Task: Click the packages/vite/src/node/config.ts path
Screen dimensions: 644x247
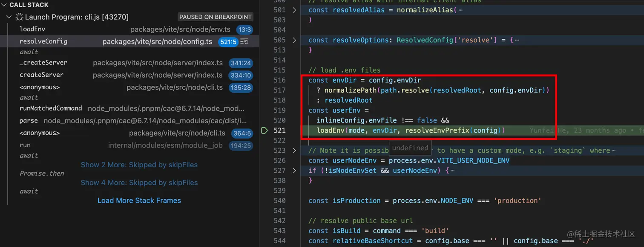Action: pyautogui.click(x=157, y=42)
